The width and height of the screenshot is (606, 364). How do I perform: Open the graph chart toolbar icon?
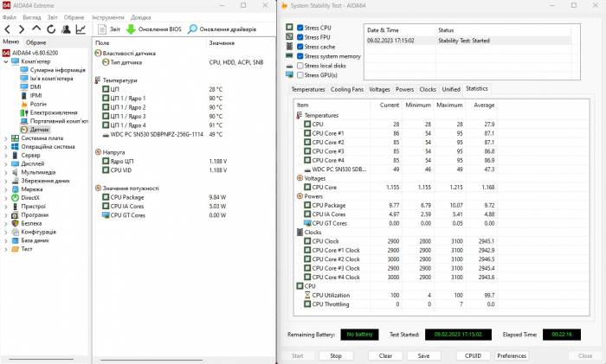click(81, 29)
